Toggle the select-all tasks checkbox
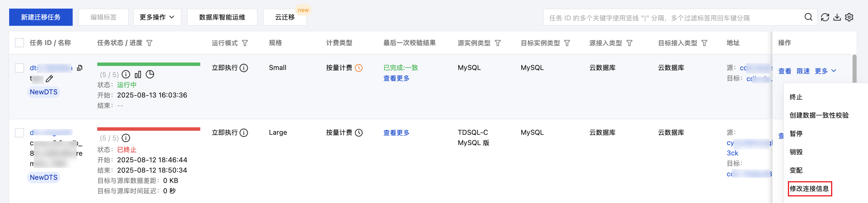 (x=19, y=43)
